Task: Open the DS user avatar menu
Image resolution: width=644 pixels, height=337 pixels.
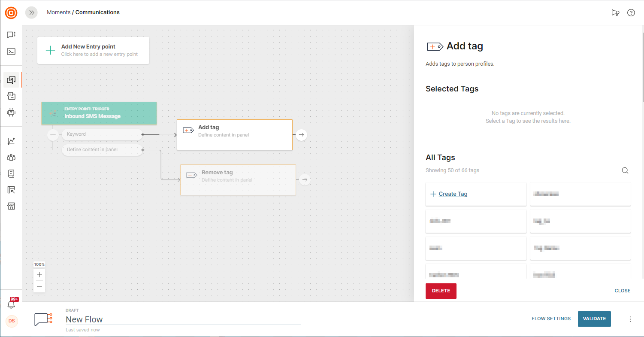Action: (x=12, y=321)
